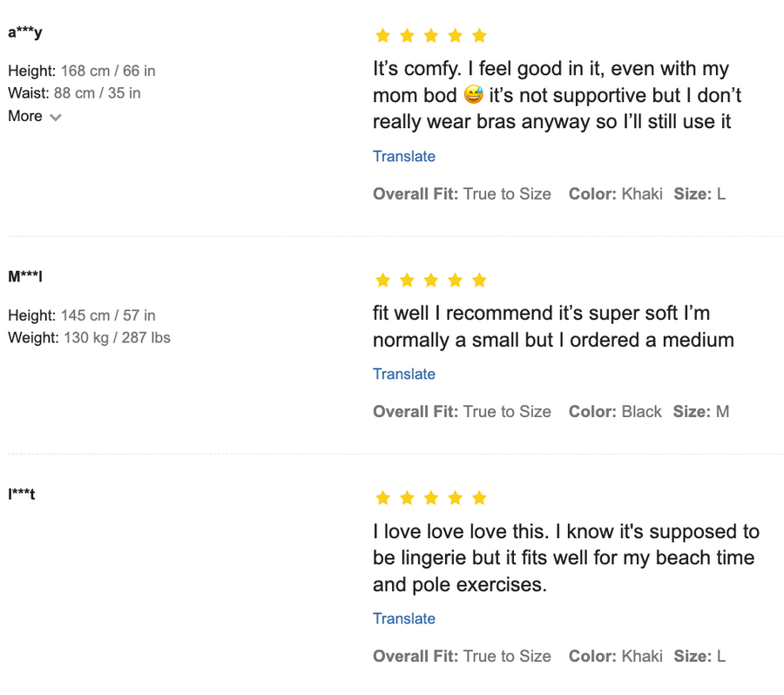The width and height of the screenshot is (784, 695).
Task: Expand More details under a***y's measurements
Action: click(x=35, y=117)
